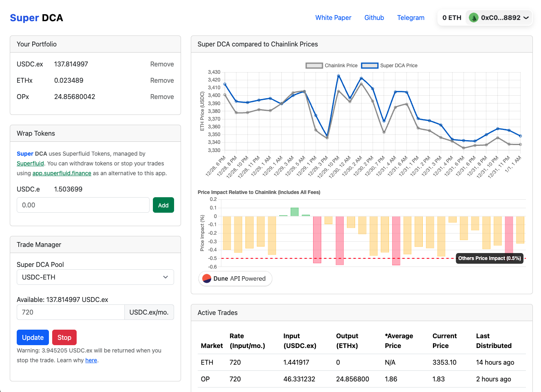Viewport: 541px width, 392px height.
Task: Click the green Add button
Action: pos(163,205)
